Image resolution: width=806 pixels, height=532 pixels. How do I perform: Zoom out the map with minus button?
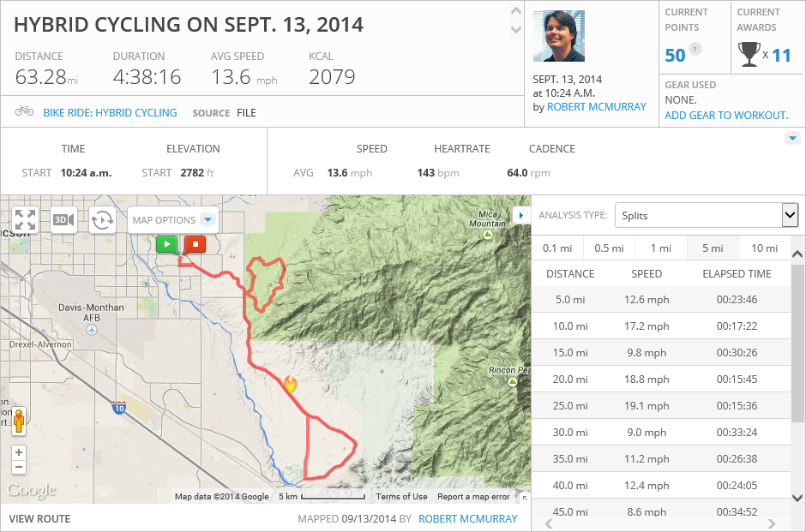(19, 467)
